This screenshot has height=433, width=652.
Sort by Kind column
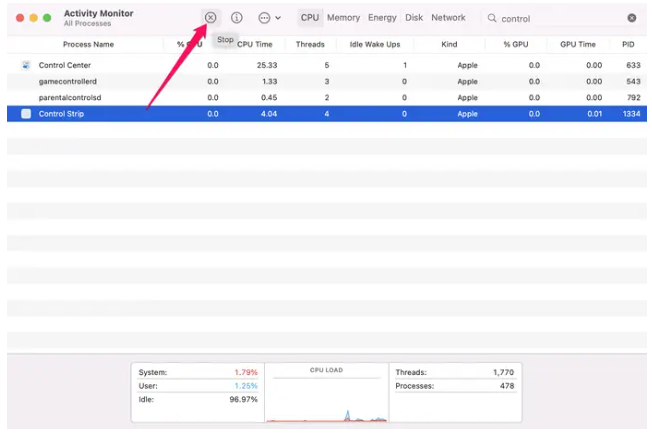pos(449,44)
